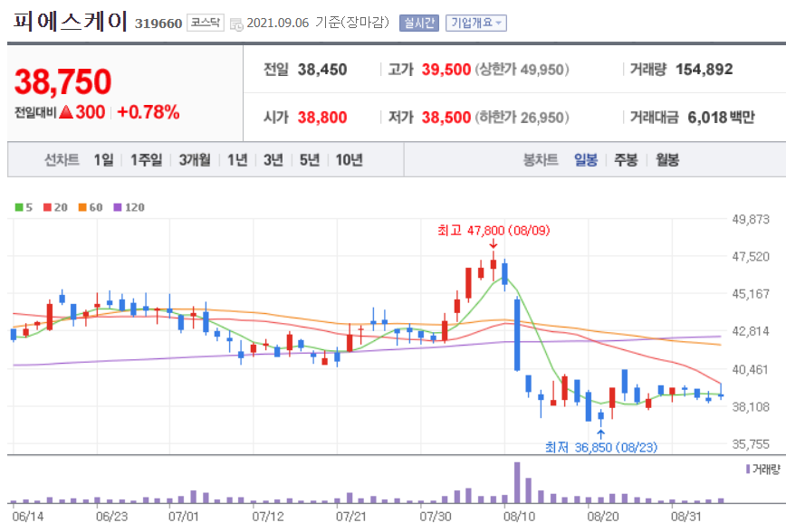
Task: Click the orange 60-day moving average swatch
Action: [x=82, y=207]
